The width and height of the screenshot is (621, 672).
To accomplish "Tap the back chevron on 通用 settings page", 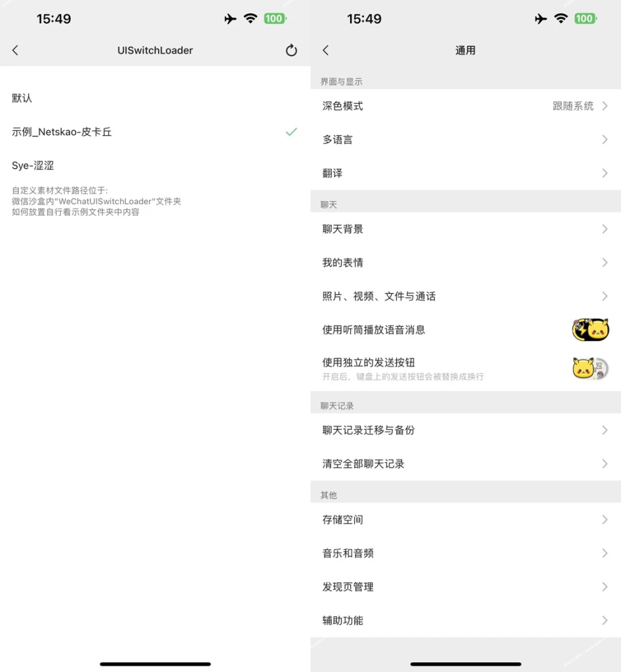I will pyautogui.click(x=325, y=50).
